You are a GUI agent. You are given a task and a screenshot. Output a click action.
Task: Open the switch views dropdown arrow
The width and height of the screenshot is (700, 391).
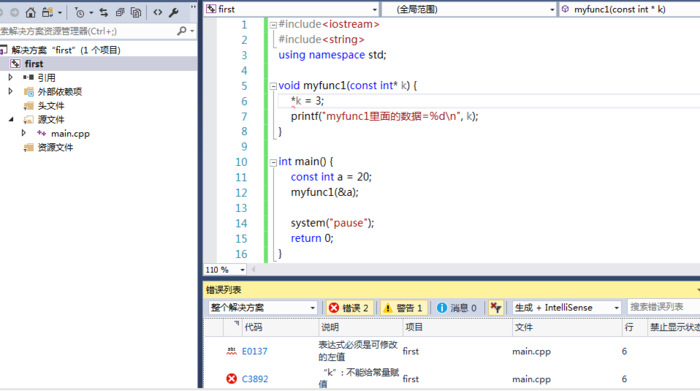(x=60, y=13)
